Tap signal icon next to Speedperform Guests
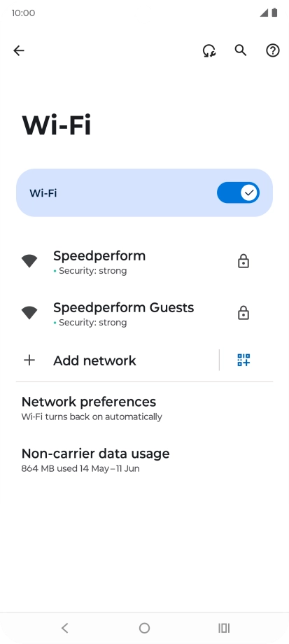 (29, 313)
